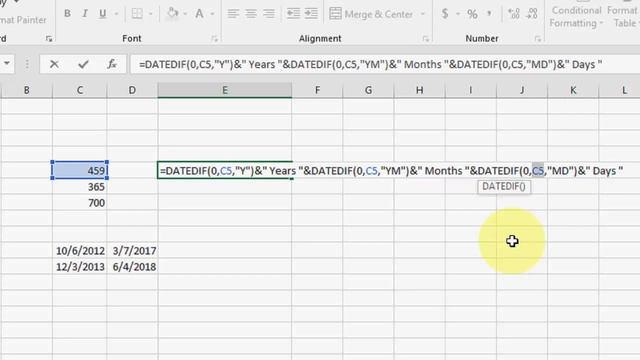Click Format Painter button

point(23,20)
